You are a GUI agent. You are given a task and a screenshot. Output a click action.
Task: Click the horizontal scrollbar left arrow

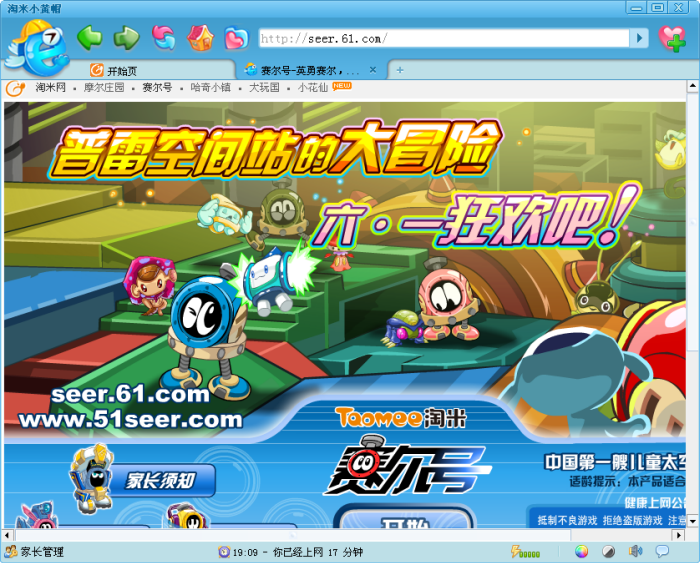coord(7,534)
